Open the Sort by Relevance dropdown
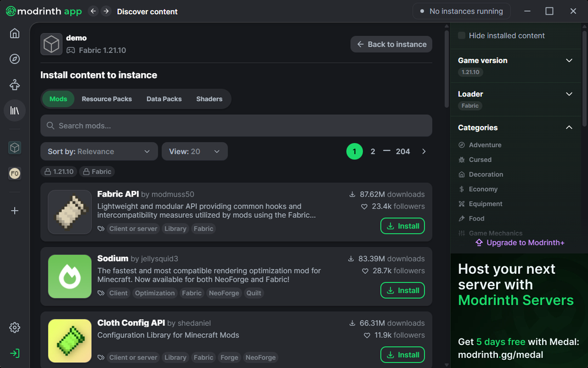Screen dimensions: 588x368 tap(99, 151)
